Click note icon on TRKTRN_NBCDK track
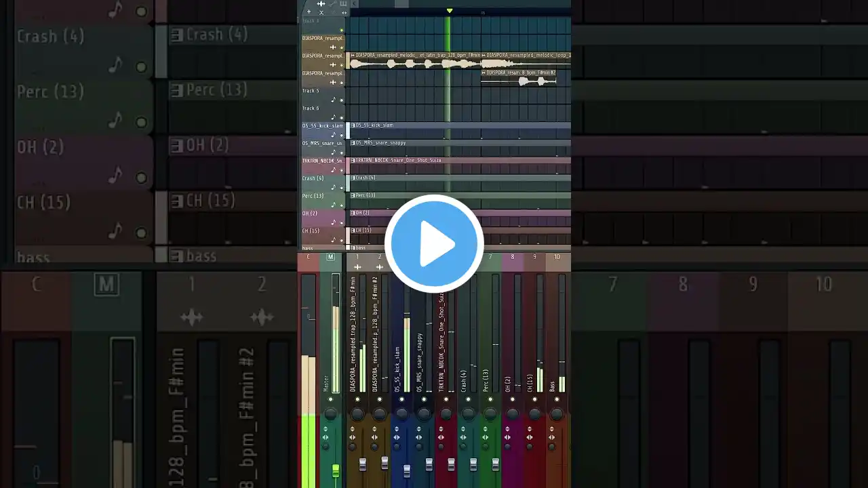The image size is (868, 488). pos(333,169)
